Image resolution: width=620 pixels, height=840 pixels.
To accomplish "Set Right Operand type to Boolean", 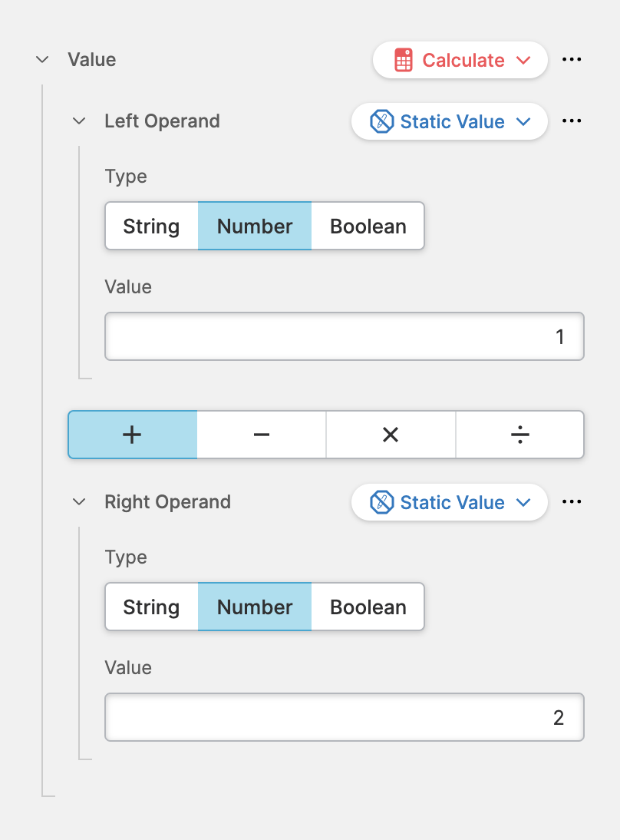I will click(x=368, y=607).
